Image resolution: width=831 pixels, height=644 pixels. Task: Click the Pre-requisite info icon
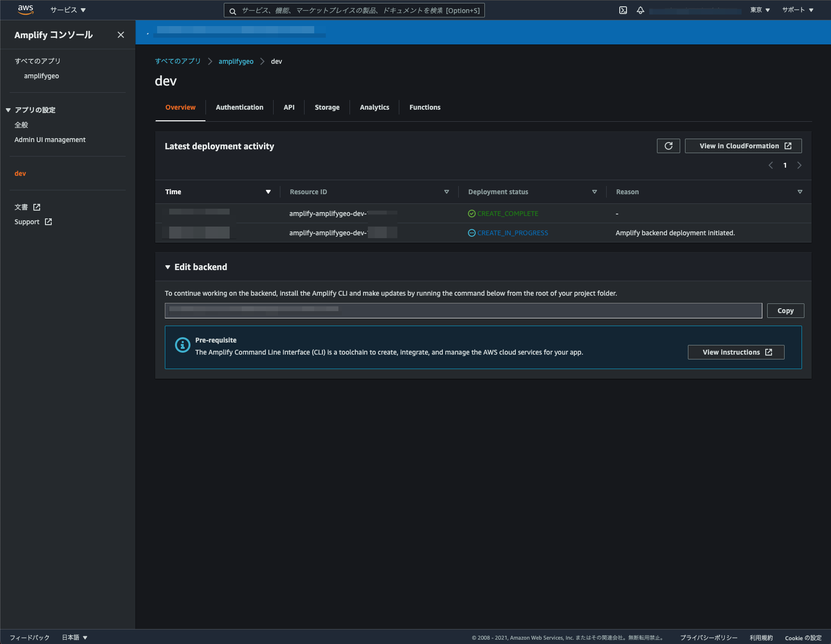click(x=182, y=345)
